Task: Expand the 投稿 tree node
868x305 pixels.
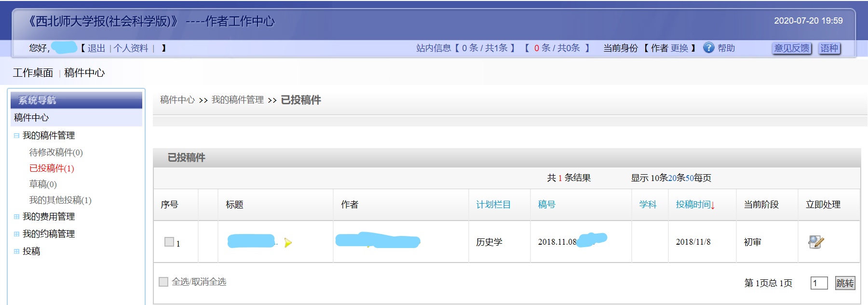Action: 17,251
